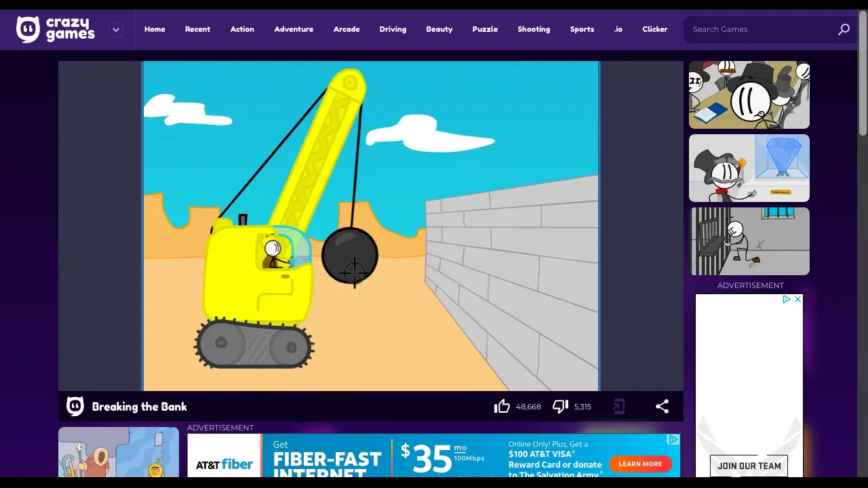868x488 pixels.
Task: Click the Breaking the Bank title
Action: [139, 407]
